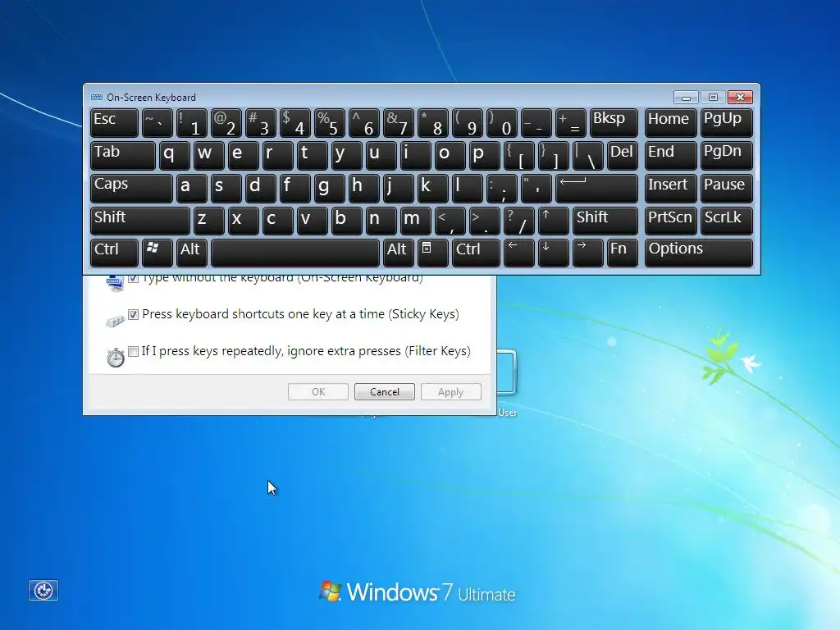Tap the context menu key on keyboard
840x630 pixels.
click(x=433, y=253)
